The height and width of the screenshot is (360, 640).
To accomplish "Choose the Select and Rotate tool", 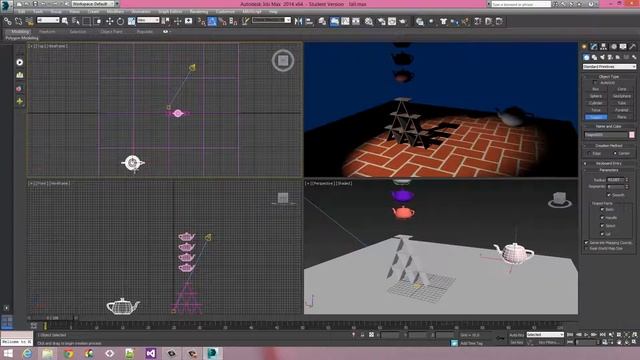I will tap(120, 21).
